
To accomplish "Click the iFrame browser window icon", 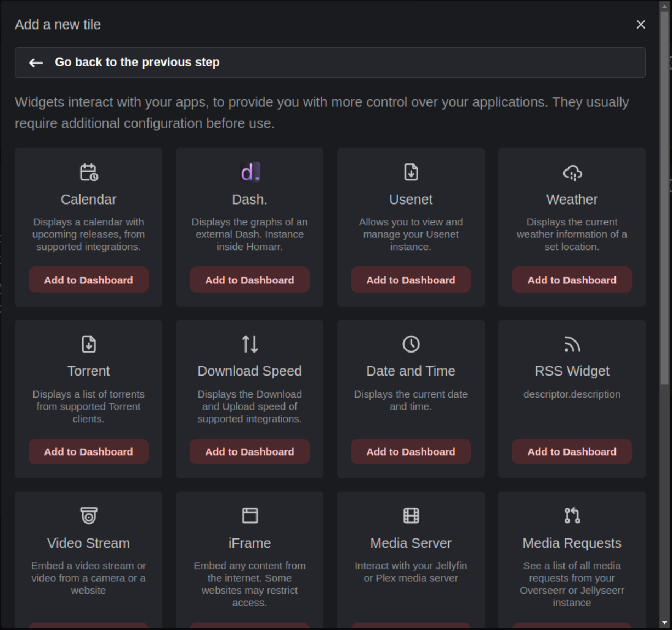I will (249, 515).
